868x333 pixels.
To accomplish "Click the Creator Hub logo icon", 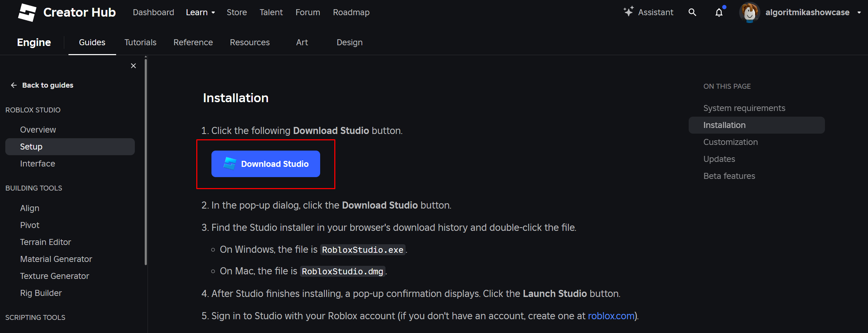I will 27,12.
